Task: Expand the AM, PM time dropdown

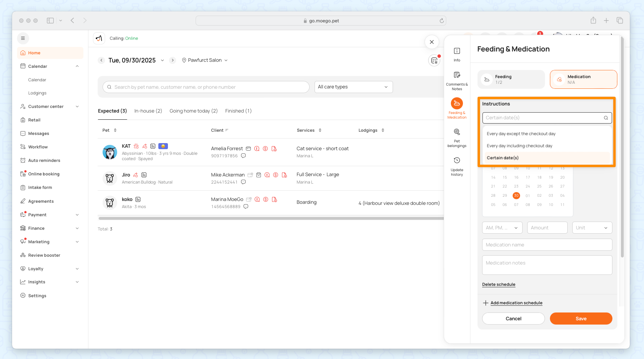Action: coord(502,228)
